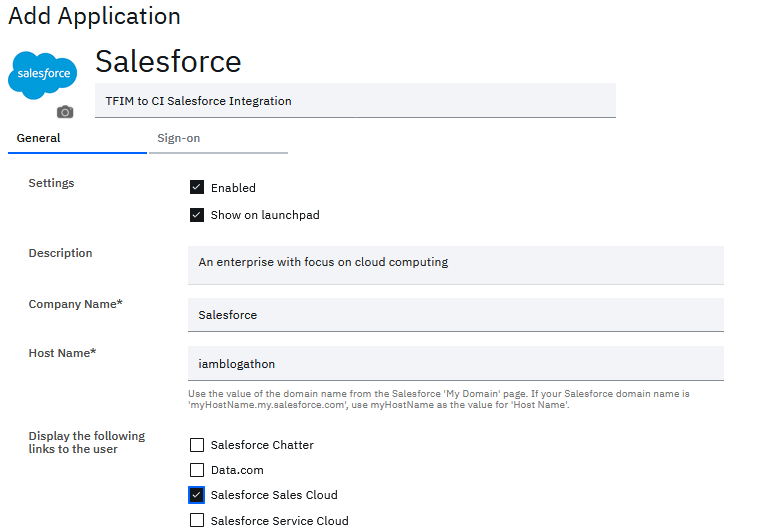Screen dimensions: 775x530
Task: Click the Add Application page title
Action: 94,16
